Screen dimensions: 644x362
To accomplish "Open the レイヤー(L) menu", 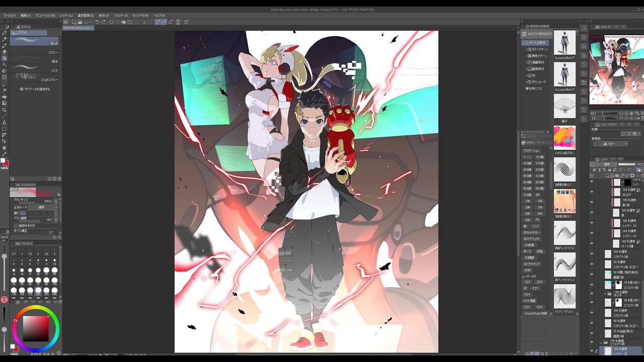I will coord(66,16).
